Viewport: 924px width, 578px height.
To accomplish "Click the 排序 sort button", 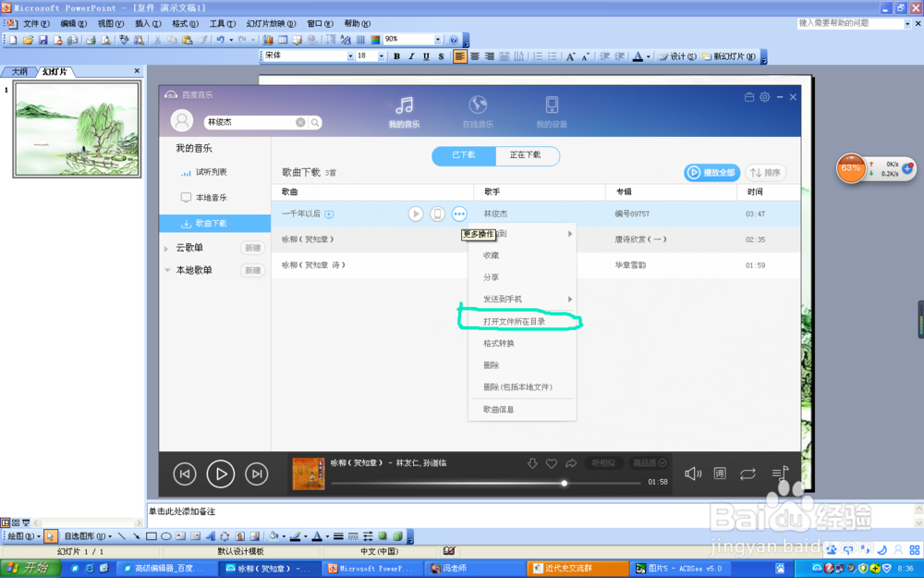I will click(765, 173).
